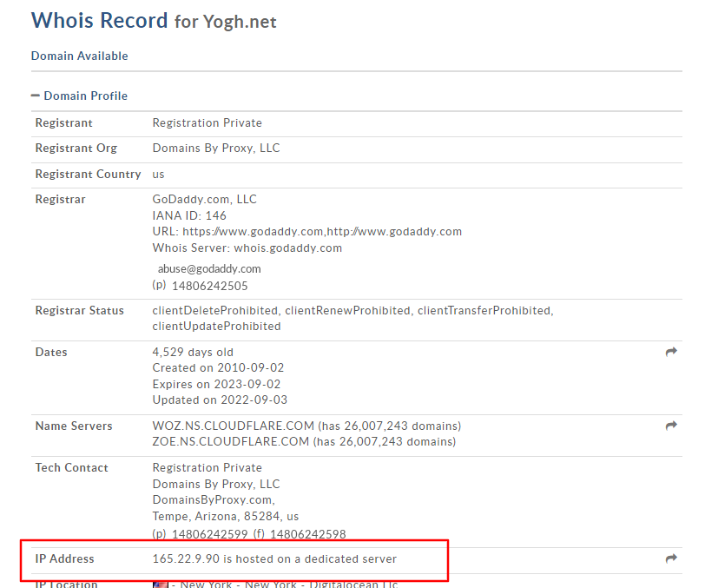
Task: Click DomainsByProxy.com in Tech Contact
Action: [214, 499]
